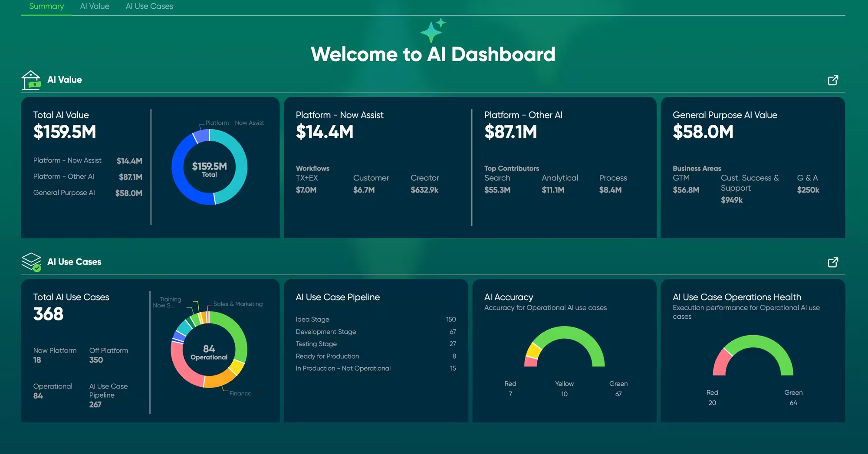Click the 84 Operational donut chart center
Viewport: 868px width, 454px height.
209,352
